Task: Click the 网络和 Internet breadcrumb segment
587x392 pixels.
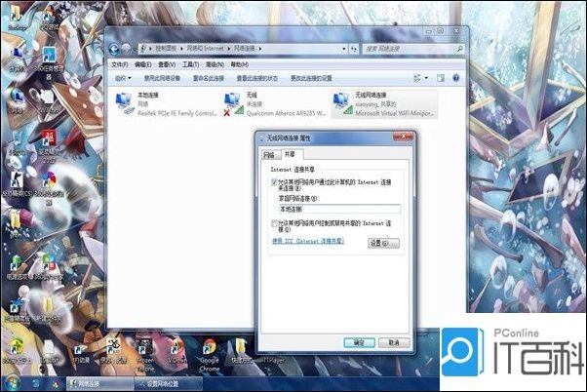Action: point(205,49)
